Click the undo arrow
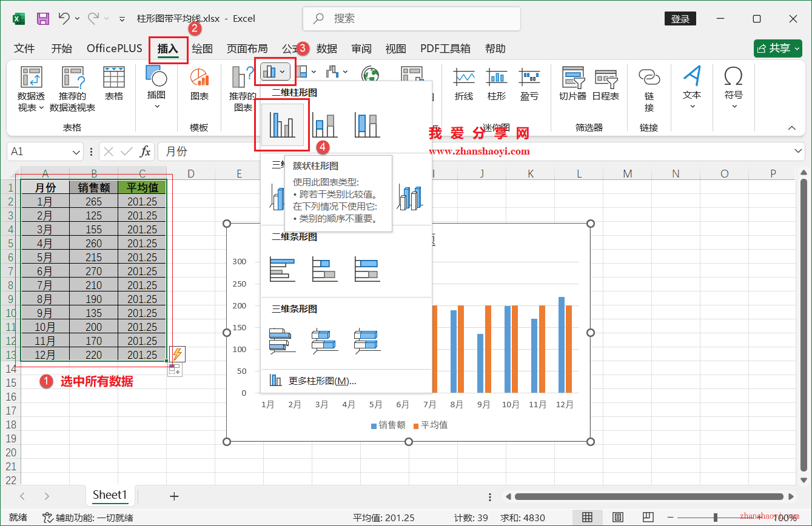Image resolution: width=812 pixels, height=526 pixels. tap(64, 19)
